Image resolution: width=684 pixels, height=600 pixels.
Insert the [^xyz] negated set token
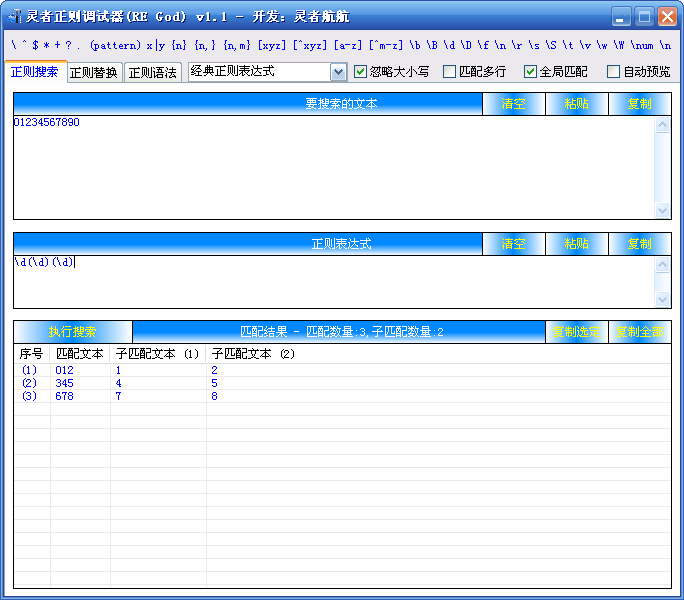coord(310,45)
